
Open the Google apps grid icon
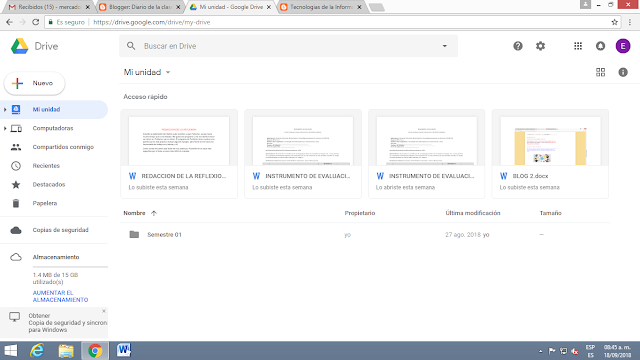[x=578, y=46]
